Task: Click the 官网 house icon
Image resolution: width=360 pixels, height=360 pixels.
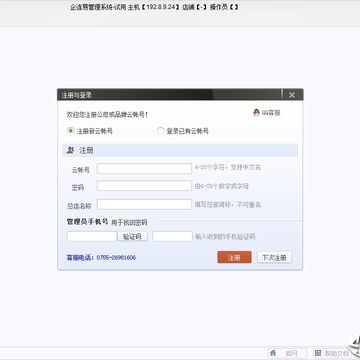Action: 273,353
